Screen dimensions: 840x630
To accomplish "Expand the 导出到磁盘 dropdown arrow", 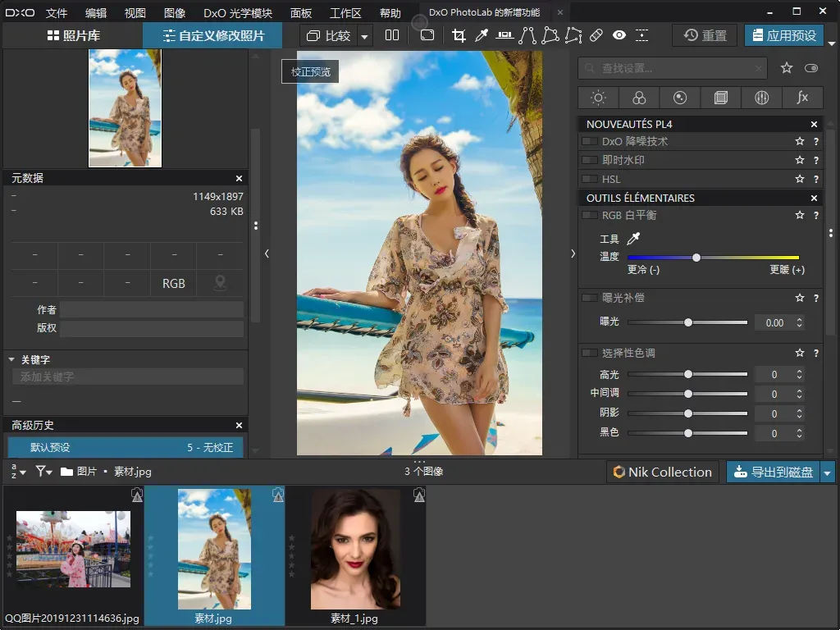I will click(828, 472).
